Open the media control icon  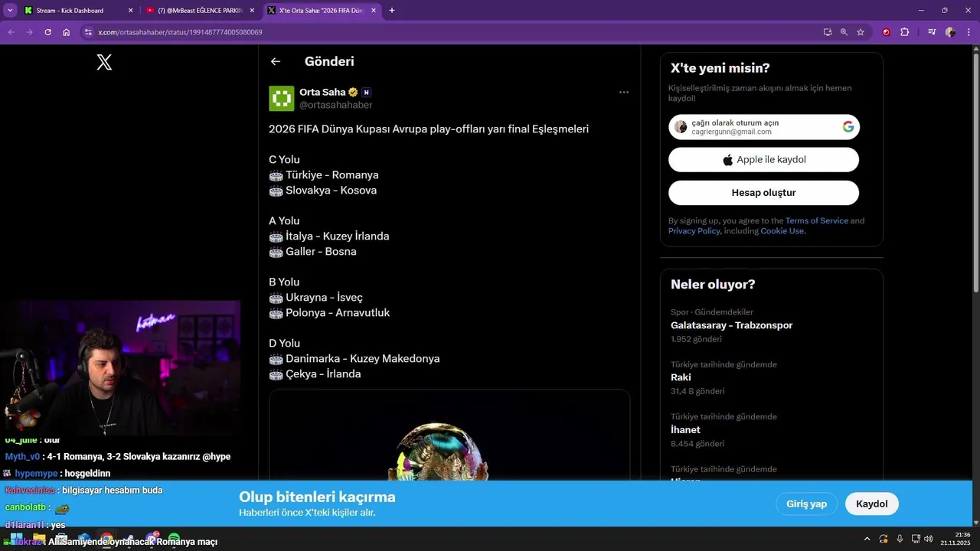[x=932, y=32]
